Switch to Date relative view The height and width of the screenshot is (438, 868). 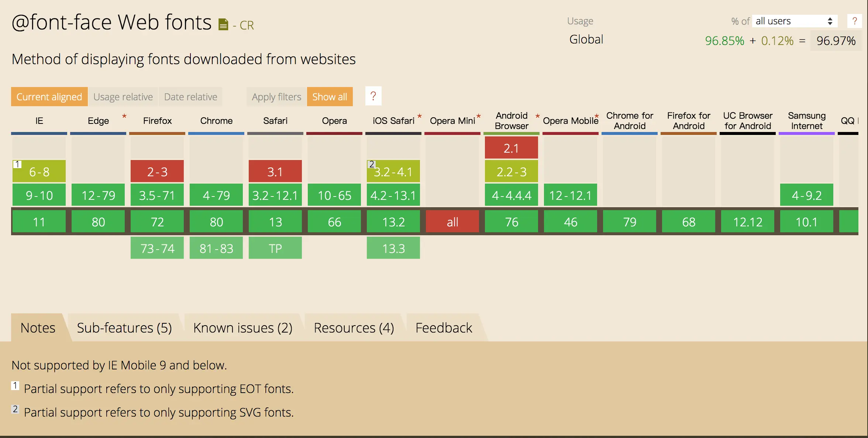(190, 97)
